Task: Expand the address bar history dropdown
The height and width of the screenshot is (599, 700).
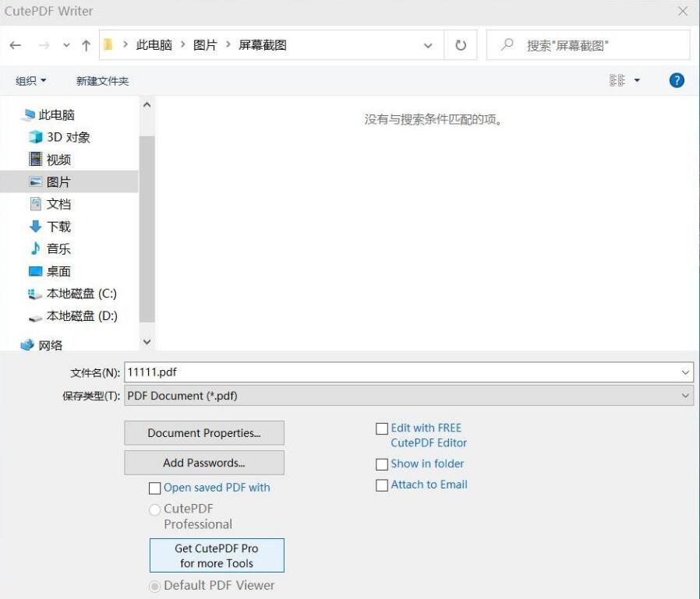Action: tap(428, 45)
